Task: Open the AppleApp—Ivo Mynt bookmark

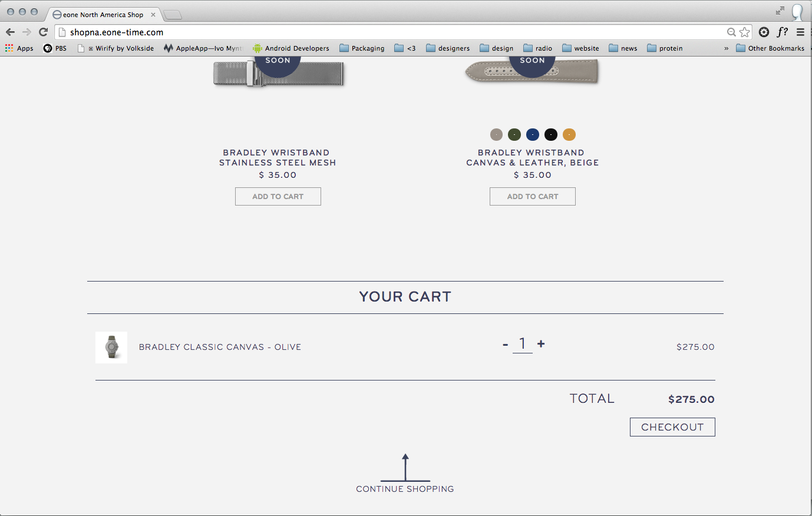Action: (203, 48)
